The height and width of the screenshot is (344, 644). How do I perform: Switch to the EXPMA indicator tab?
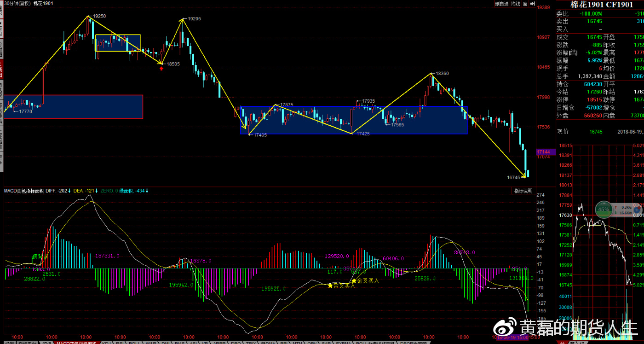343,342
